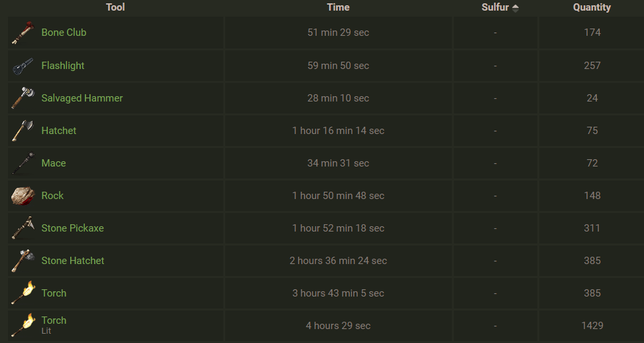Follow the Salvaged Hammer link

pos(82,98)
